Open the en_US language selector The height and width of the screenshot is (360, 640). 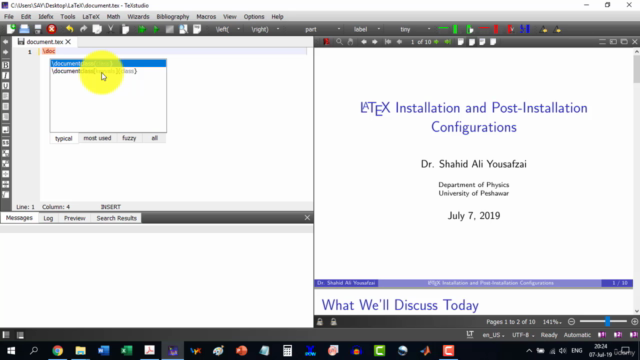(x=493, y=335)
